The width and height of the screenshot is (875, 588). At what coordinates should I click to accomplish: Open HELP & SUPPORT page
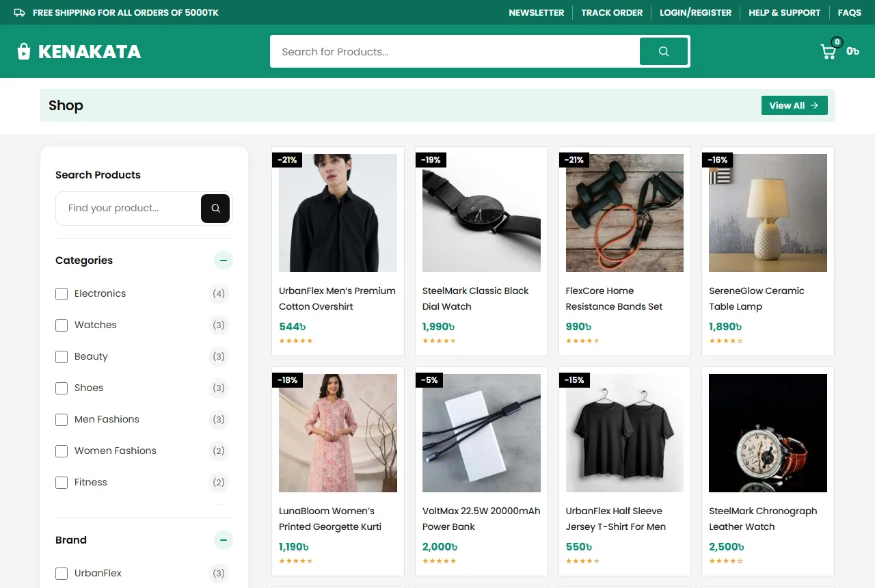784,12
